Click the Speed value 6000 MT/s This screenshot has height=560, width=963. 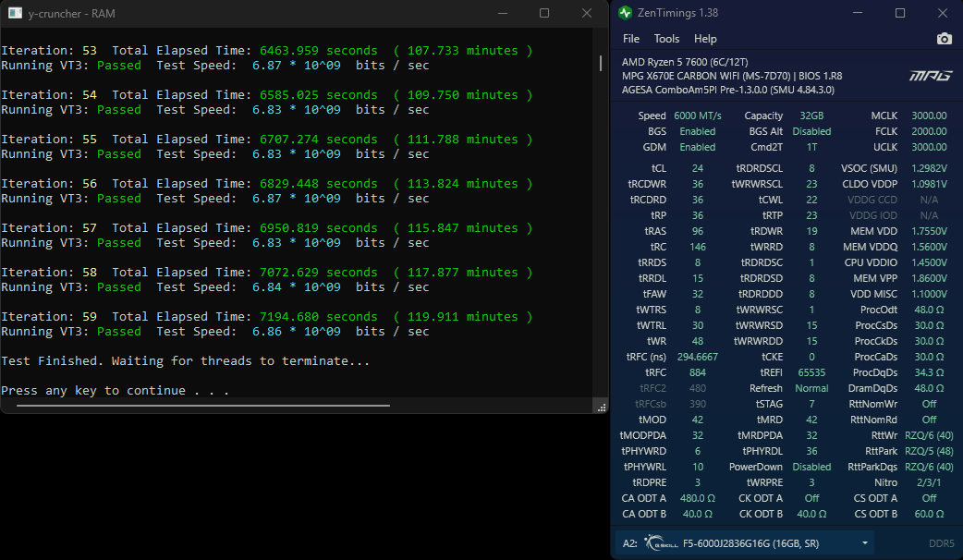(x=698, y=116)
